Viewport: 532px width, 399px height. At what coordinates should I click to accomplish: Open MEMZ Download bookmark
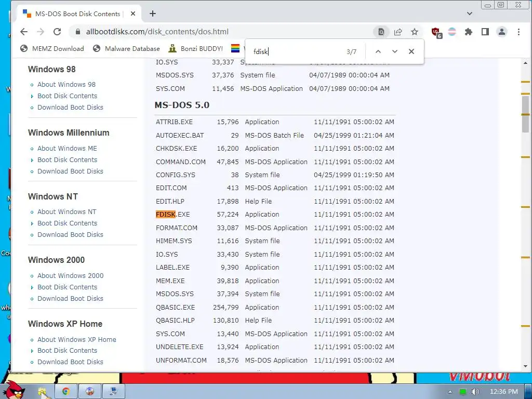point(52,48)
